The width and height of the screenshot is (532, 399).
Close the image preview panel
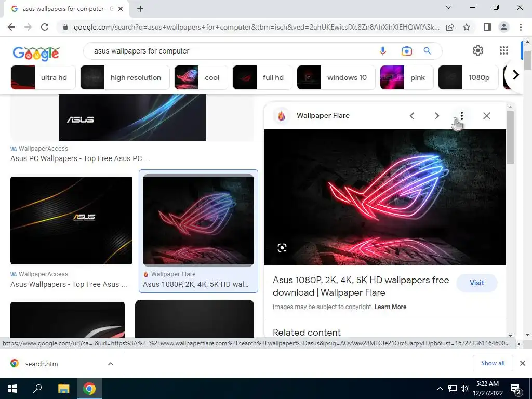(x=486, y=116)
